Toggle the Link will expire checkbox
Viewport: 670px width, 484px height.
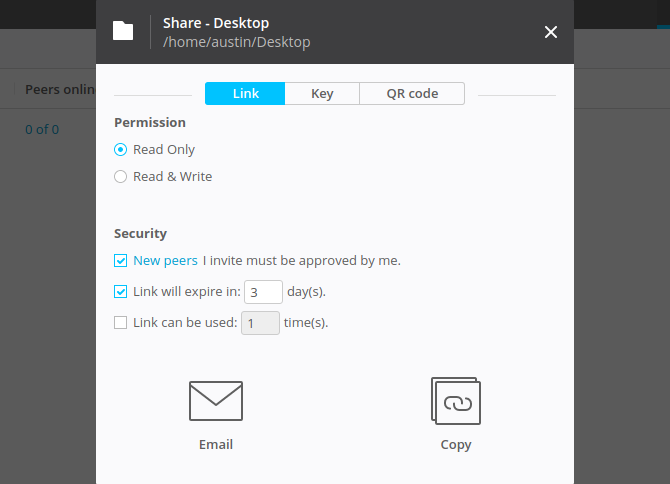[x=120, y=292]
